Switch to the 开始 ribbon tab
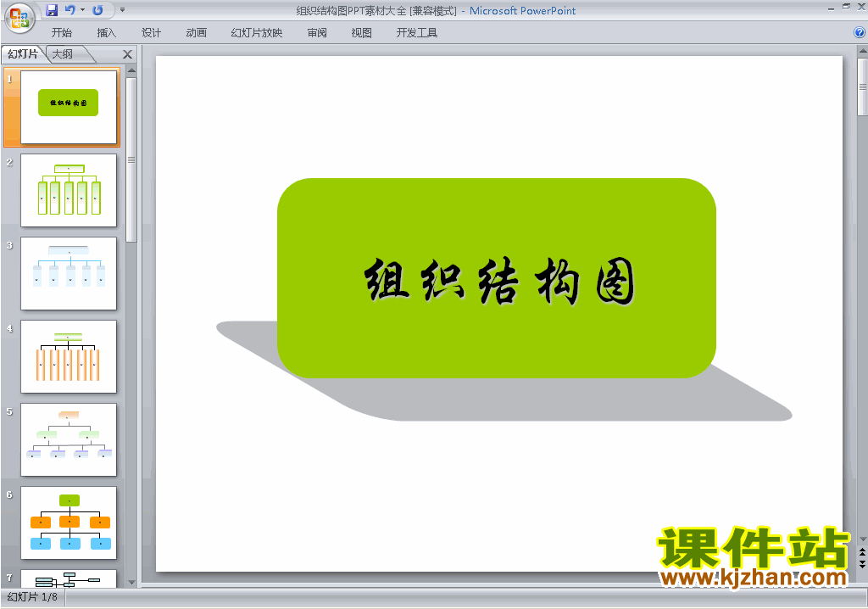The image size is (868, 609). tap(62, 33)
